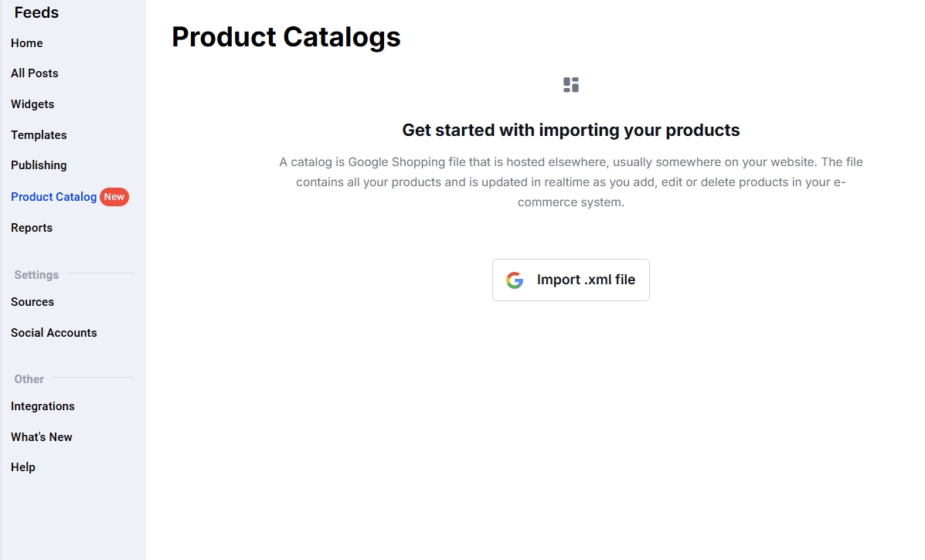Navigate to Templates
This screenshot has height=560, width=925.
click(39, 135)
